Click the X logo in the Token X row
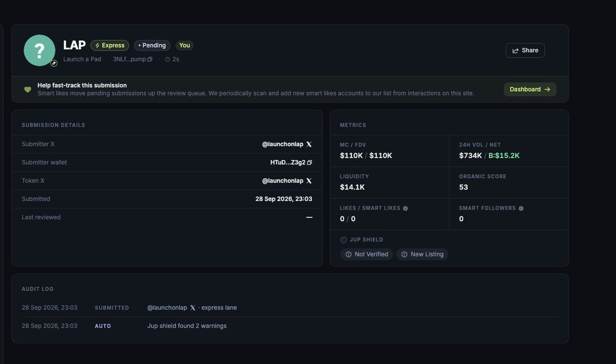Image resolution: width=616 pixels, height=364 pixels. pyautogui.click(x=309, y=180)
